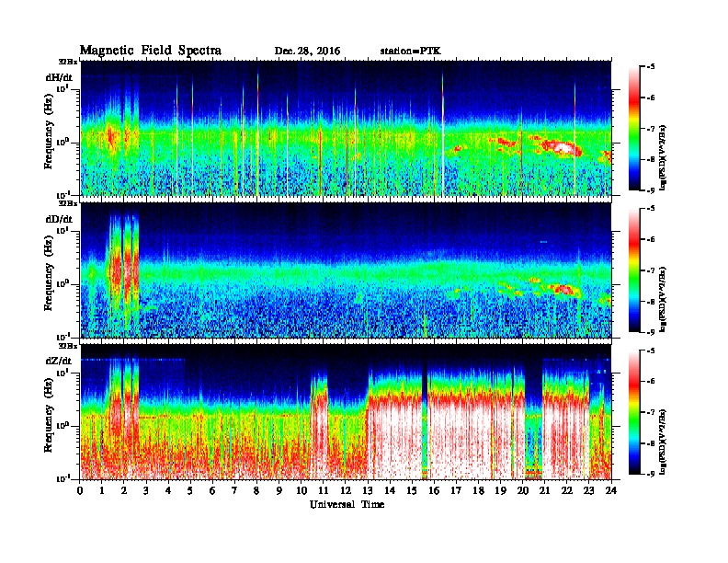Click the color bar beside the dD/dt panel
Viewport: 728px width, 563px height.
pos(634,270)
